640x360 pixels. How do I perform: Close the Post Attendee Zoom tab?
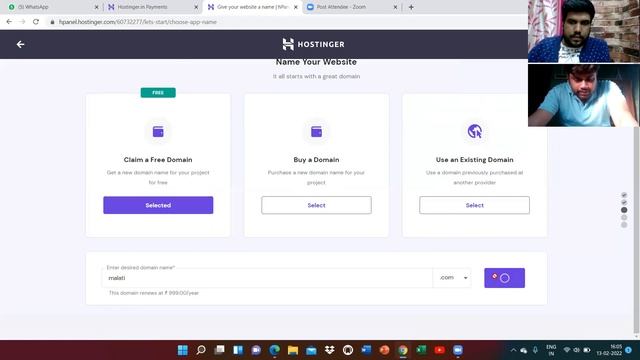(395, 7)
